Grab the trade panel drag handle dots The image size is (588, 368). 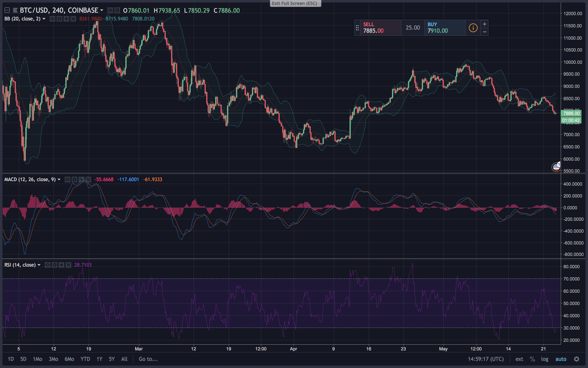point(357,28)
